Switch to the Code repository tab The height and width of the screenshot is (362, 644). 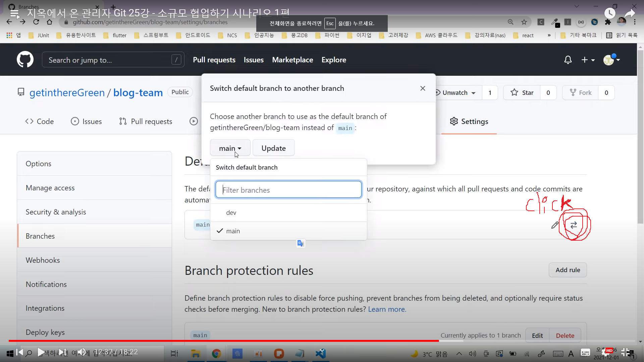pos(40,121)
